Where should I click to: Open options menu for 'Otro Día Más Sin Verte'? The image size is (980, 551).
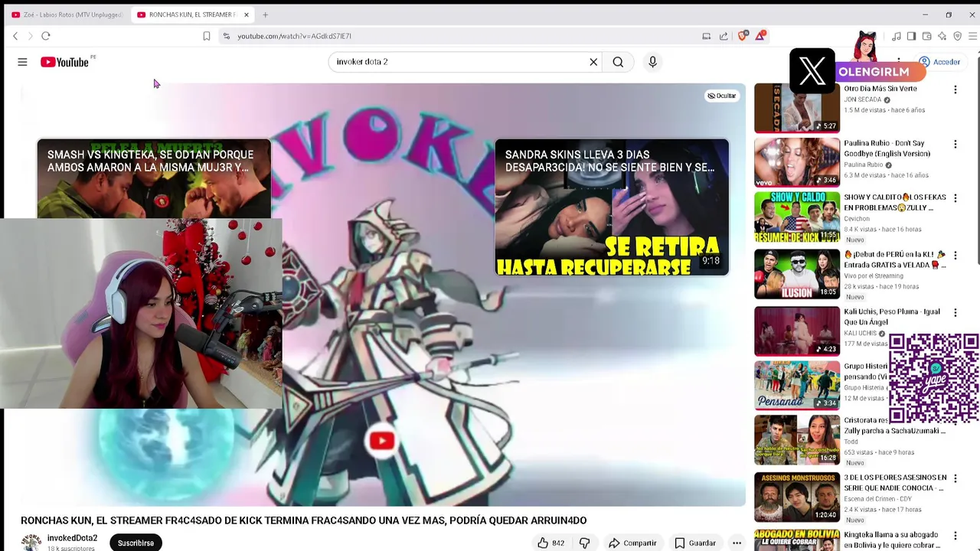tap(955, 90)
